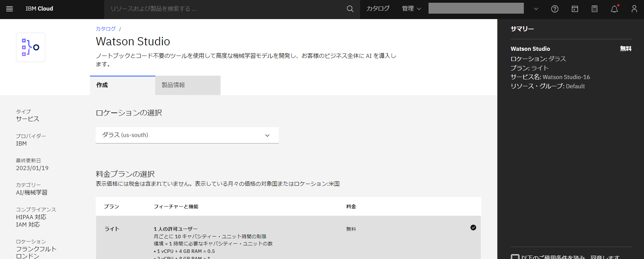
Task: Open the help question mark icon
Action: [x=555, y=9]
